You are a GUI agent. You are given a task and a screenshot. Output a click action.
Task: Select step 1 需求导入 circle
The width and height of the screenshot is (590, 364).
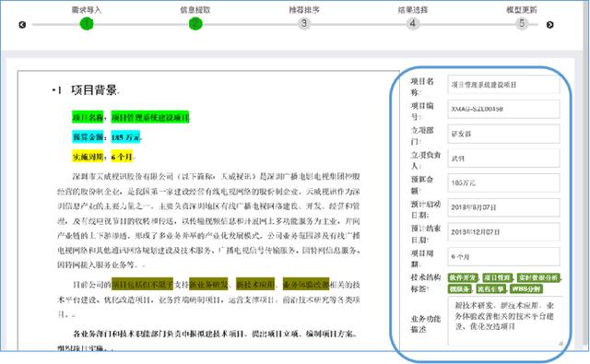click(87, 24)
